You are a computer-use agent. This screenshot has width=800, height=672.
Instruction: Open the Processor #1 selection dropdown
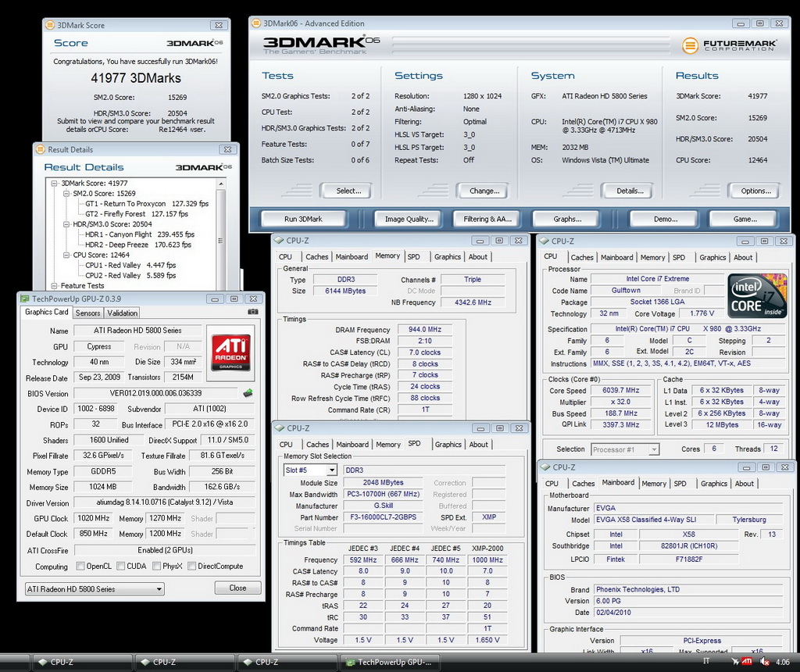click(625, 449)
